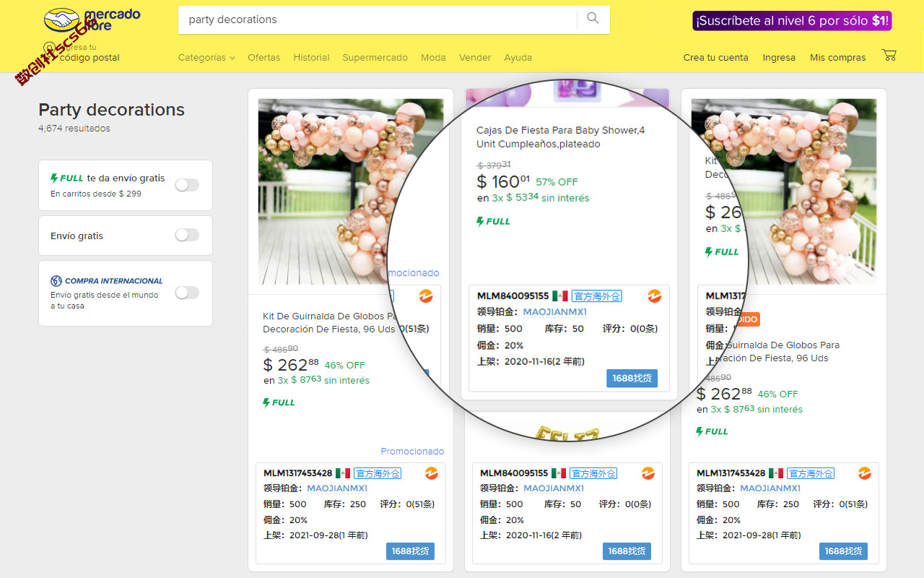Toggle the Envío gratis filter switch
Viewport: 924px width, 578px height.
coord(187,235)
